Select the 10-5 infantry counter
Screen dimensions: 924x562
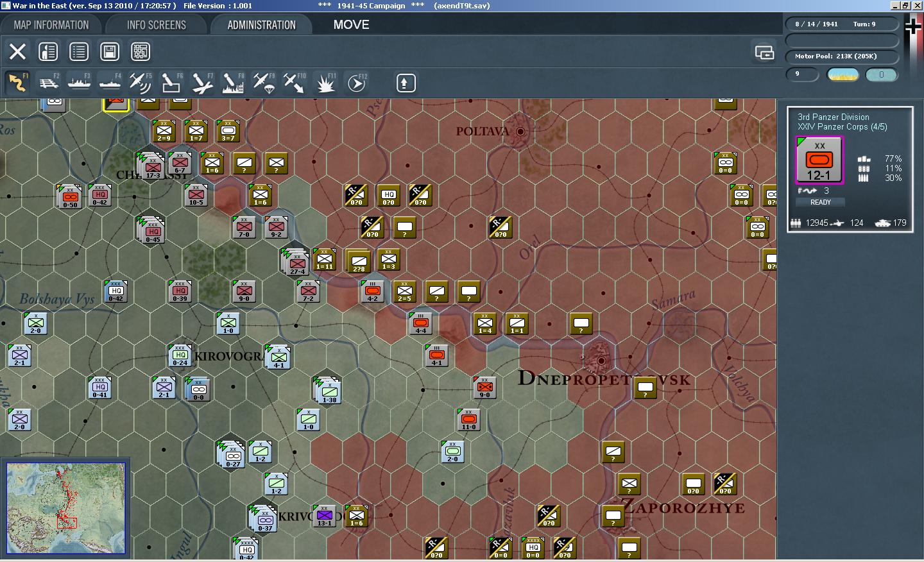196,196
